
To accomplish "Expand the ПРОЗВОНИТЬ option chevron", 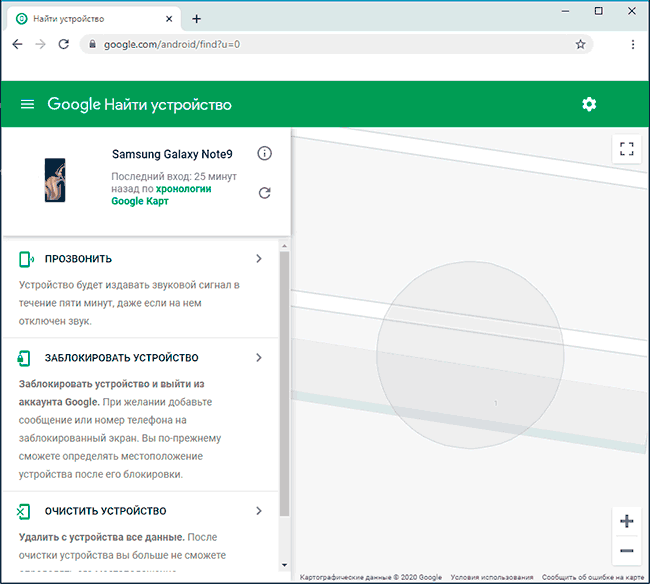I will point(259,259).
